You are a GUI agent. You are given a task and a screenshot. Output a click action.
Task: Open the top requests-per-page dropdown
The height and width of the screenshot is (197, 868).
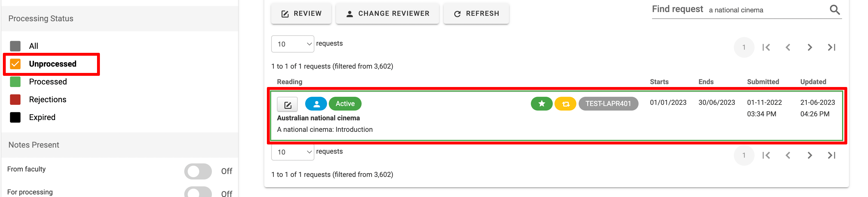(293, 44)
